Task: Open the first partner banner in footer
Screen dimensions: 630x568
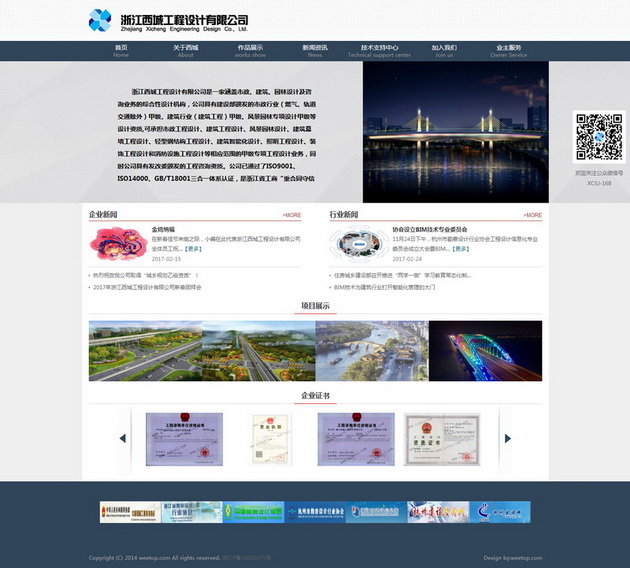Action: pos(130,512)
